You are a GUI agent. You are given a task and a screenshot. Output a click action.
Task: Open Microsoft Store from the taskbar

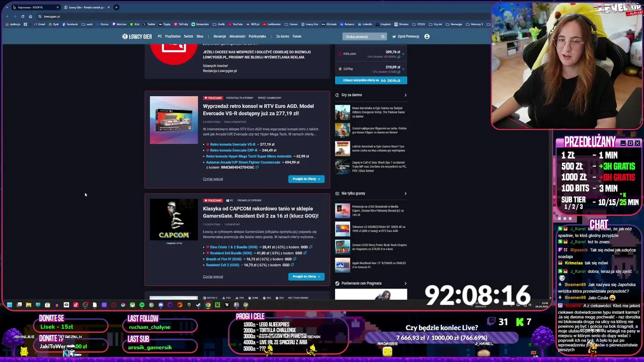47,305
